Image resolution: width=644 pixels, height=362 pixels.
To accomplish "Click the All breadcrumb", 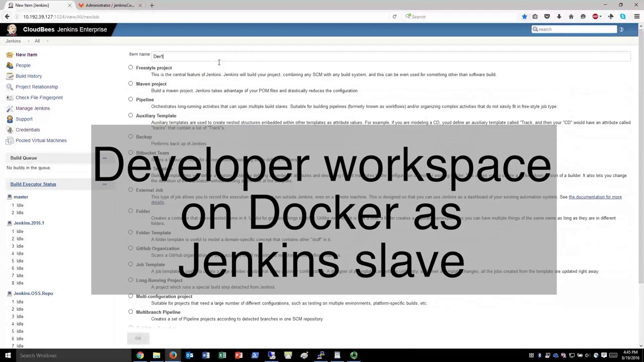I will pyautogui.click(x=37, y=41).
